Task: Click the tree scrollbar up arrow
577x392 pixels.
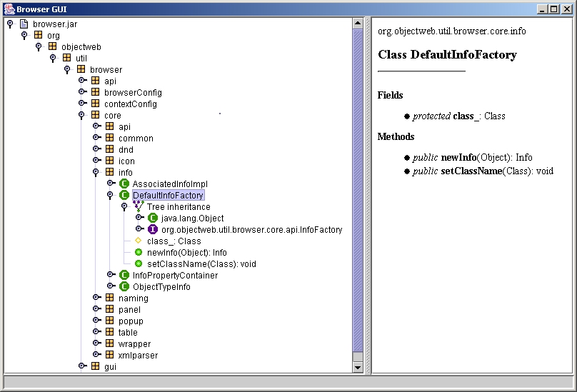Action: click(358, 24)
